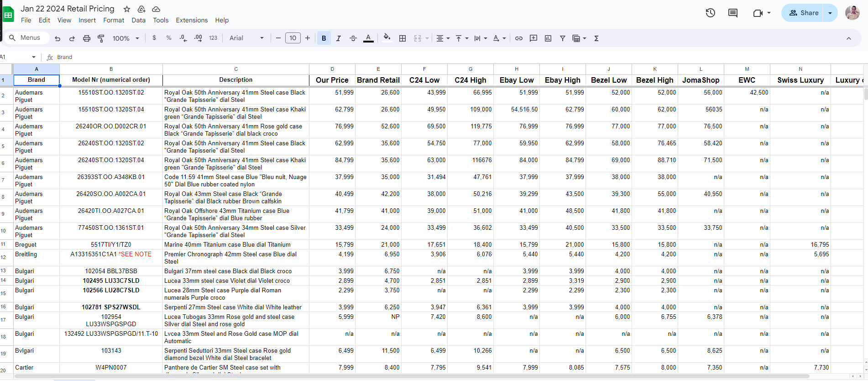
Task: Open the File menu
Action: pos(26,20)
